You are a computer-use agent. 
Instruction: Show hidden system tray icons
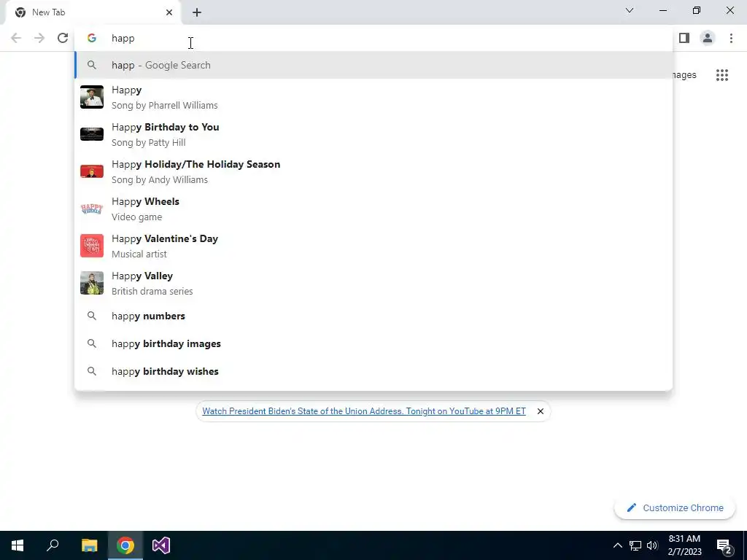(x=617, y=545)
